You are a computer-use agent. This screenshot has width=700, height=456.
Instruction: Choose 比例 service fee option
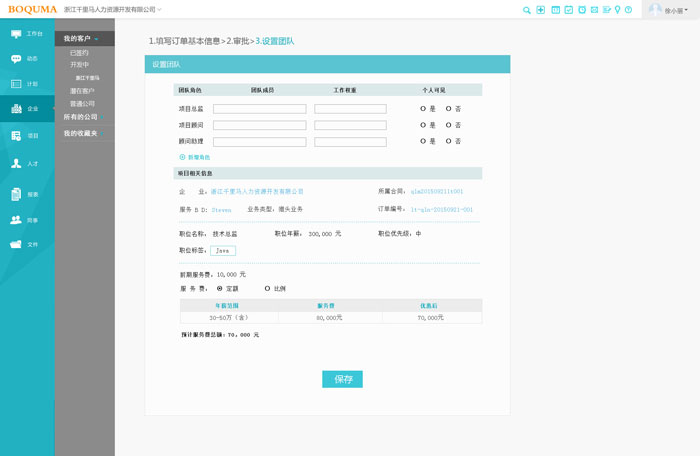click(267, 288)
